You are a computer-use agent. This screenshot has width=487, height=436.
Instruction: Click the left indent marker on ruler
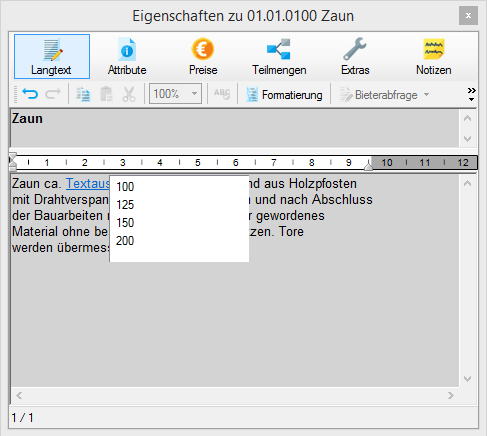[13, 162]
